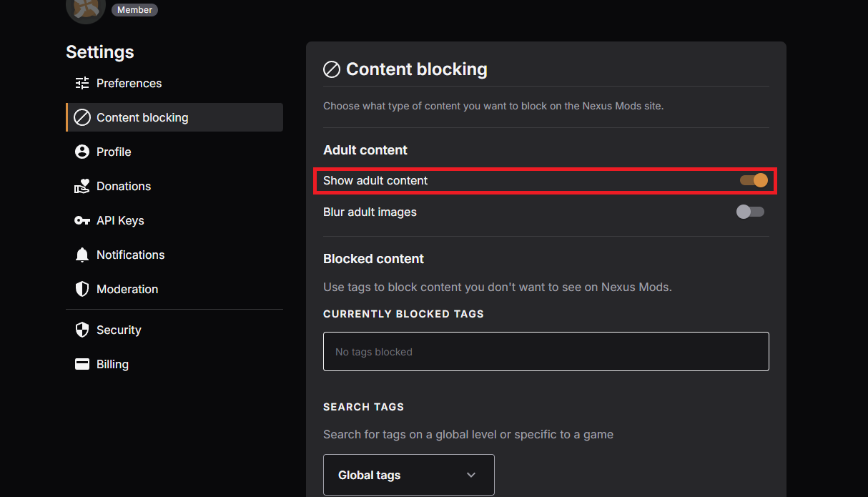Click the Content blocking circle-slash sidebar icon
The height and width of the screenshot is (497, 868).
click(x=82, y=117)
